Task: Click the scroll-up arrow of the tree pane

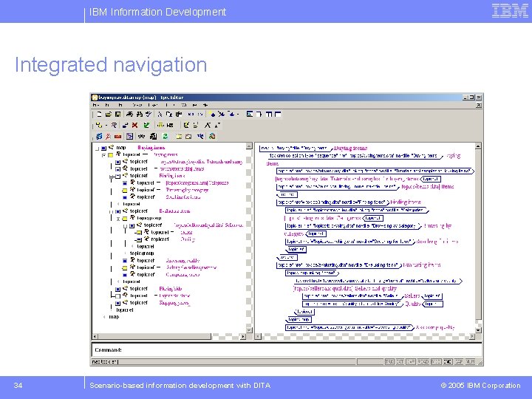Action: (x=249, y=146)
